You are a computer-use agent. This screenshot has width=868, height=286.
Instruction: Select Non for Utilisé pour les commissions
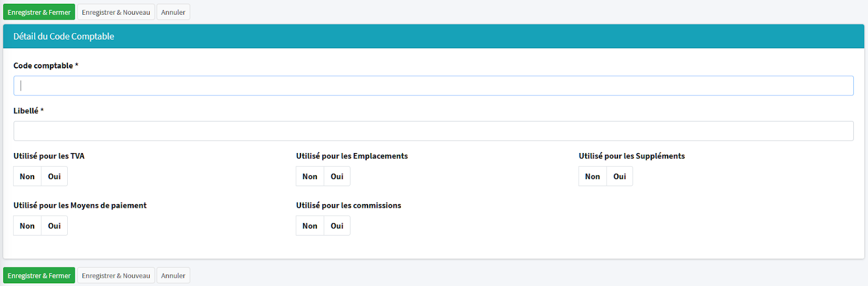[x=310, y=226]
